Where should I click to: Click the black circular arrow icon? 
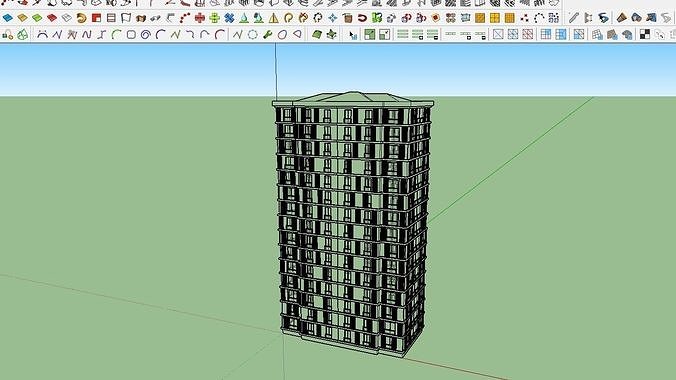[x=318, y=18]
